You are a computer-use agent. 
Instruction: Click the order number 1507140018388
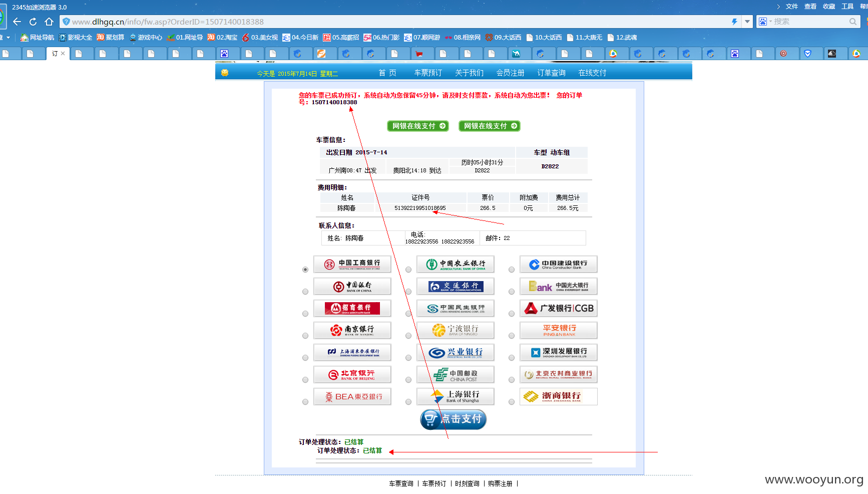click(334, 102)
